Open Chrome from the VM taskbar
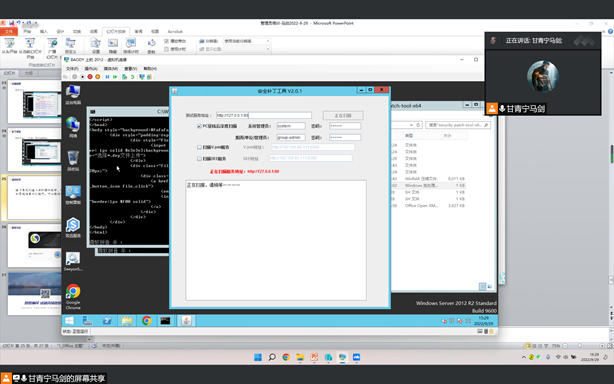The height and width of the screenshot is (384, 614). pyautogui.click(x=146, y=321)
